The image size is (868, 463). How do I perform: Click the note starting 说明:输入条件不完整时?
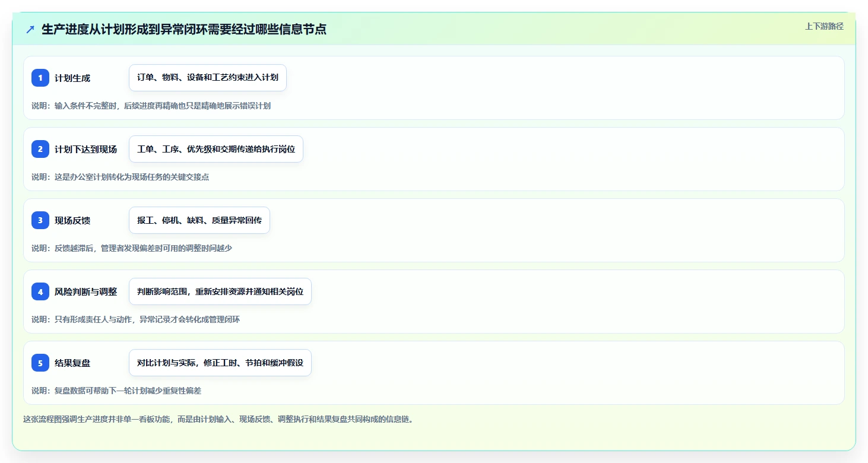pos(151,106)
